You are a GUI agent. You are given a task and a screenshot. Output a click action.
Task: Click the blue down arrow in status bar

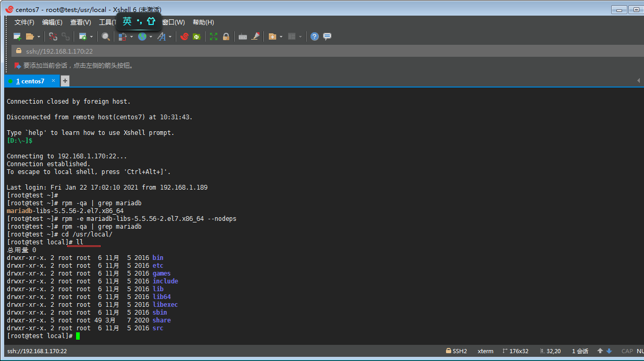point(609,351)
